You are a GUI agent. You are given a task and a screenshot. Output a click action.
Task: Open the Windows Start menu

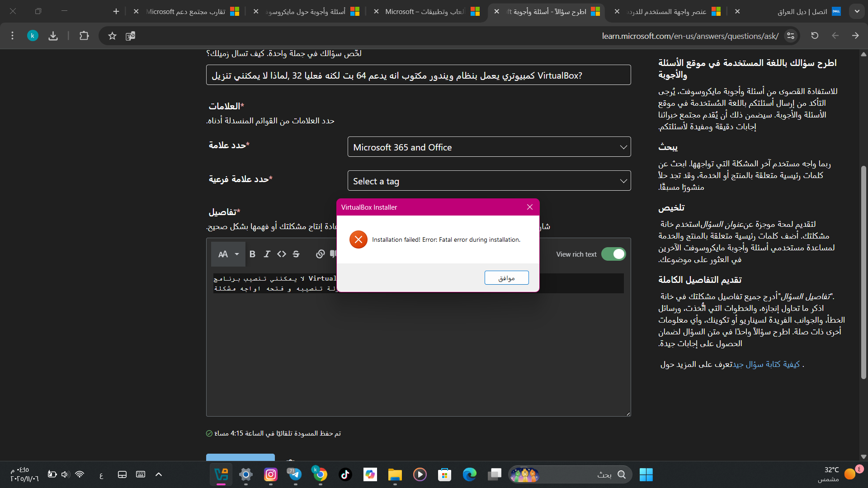(646, 474)
